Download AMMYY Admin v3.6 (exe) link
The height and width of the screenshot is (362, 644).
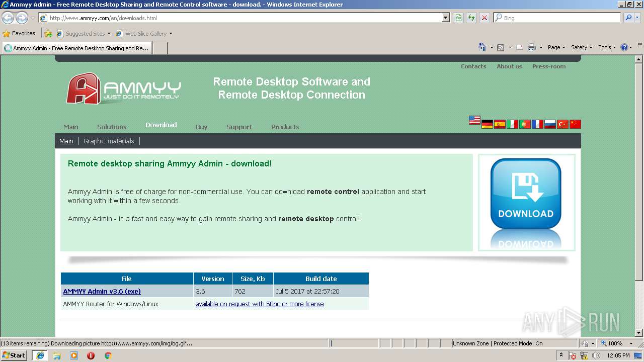pyautogui.click(x=102, y=291)
